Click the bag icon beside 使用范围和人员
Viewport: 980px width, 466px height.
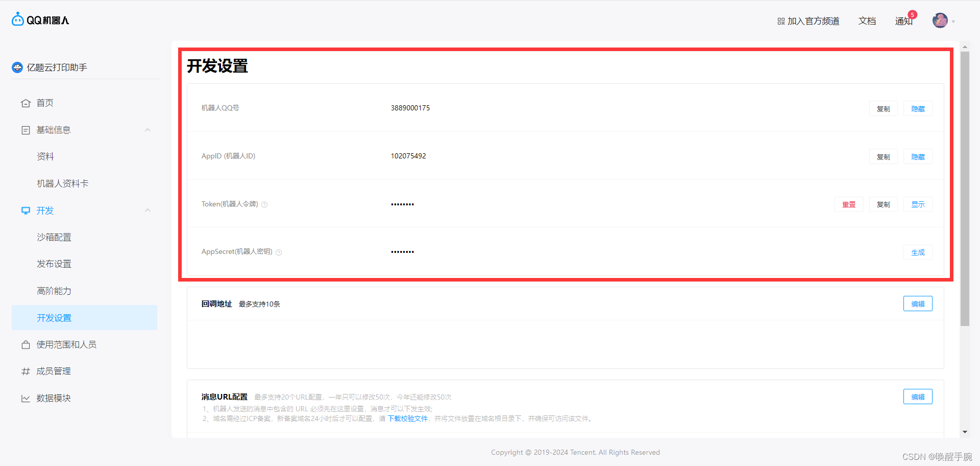pos(26,345)
